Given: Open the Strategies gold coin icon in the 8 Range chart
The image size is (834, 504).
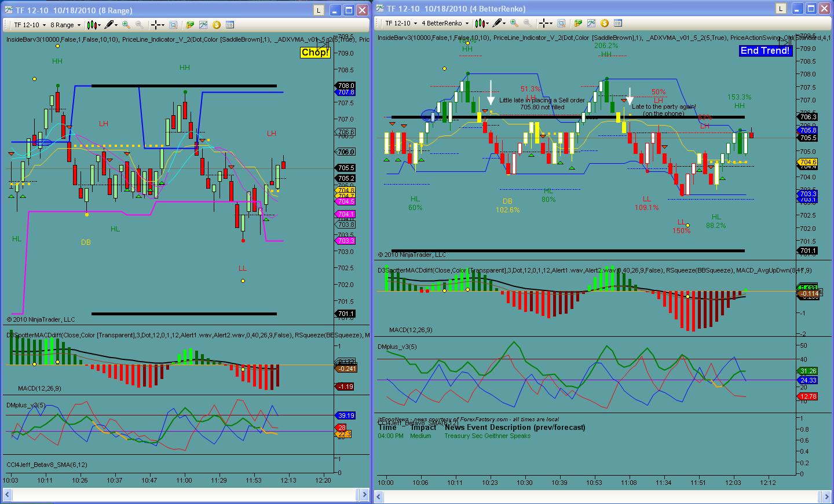Looking at the screenshot, I should [217, 25].
